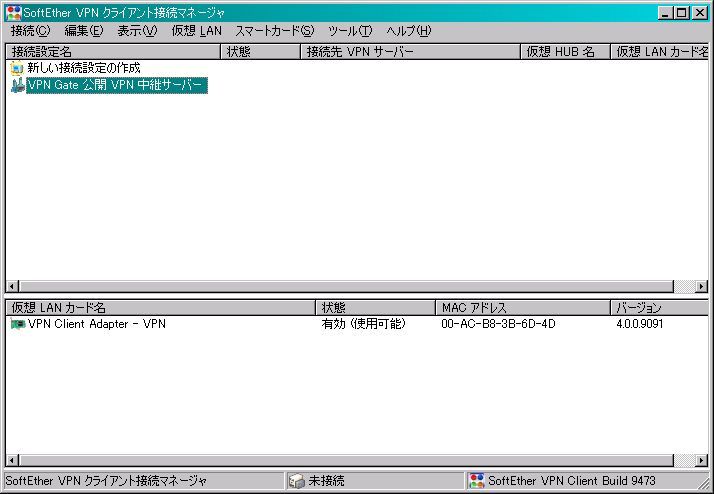Click the SoftEther title bar app icon

tap(14, 13)
